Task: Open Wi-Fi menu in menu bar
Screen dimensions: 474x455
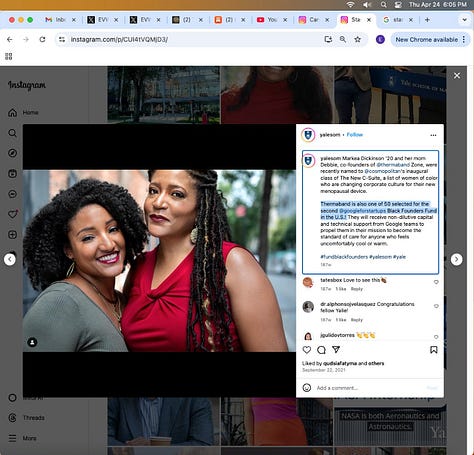Action: click(x=350, y=4)
